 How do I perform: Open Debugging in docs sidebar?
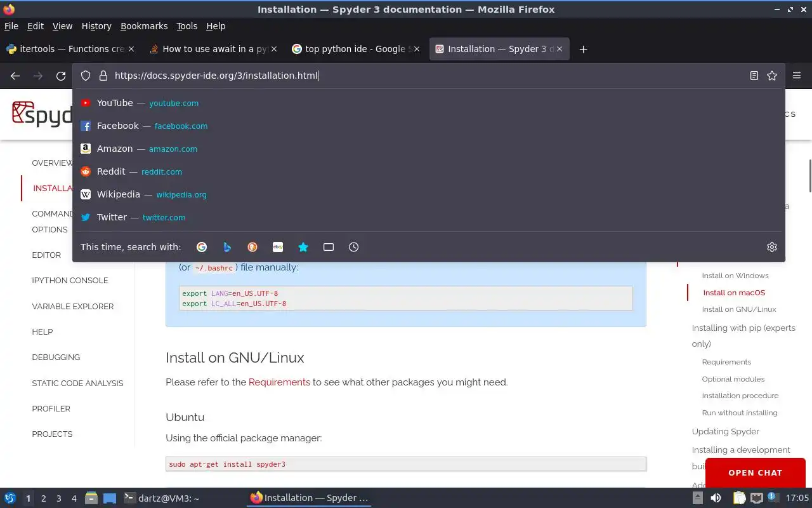[56, 357]
